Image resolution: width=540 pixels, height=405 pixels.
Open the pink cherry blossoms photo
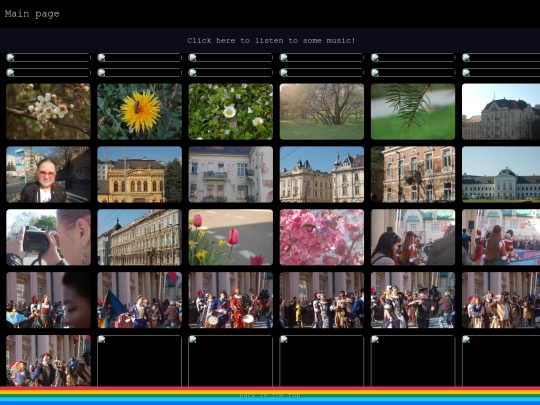[322, 238]
